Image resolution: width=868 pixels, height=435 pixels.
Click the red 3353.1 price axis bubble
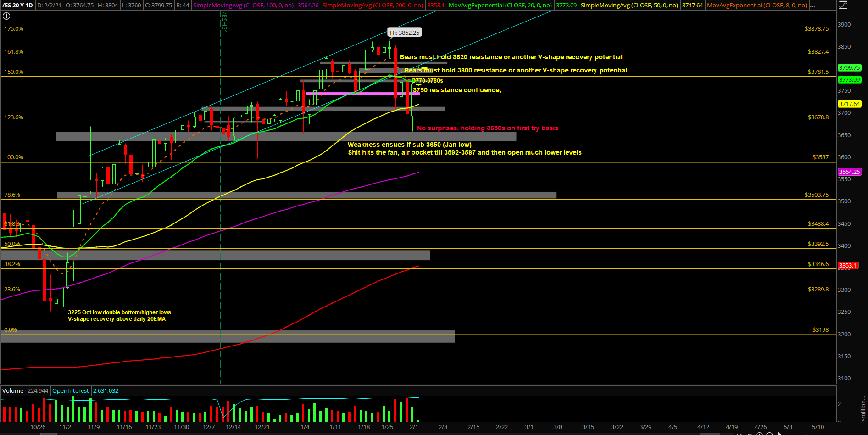click(847, 266)
